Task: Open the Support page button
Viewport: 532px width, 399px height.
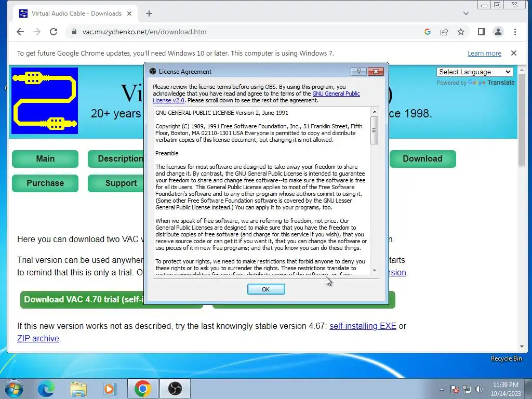Action: (x=116, y=183)
